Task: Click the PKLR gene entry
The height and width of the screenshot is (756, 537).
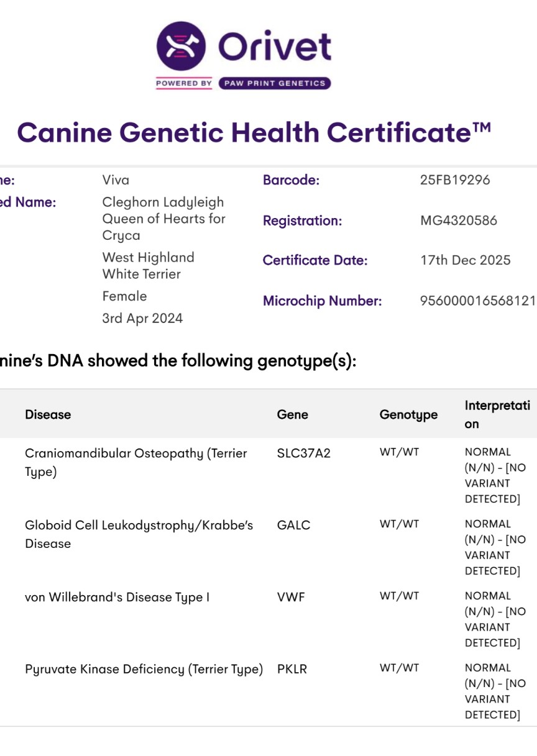Action: 292,669
